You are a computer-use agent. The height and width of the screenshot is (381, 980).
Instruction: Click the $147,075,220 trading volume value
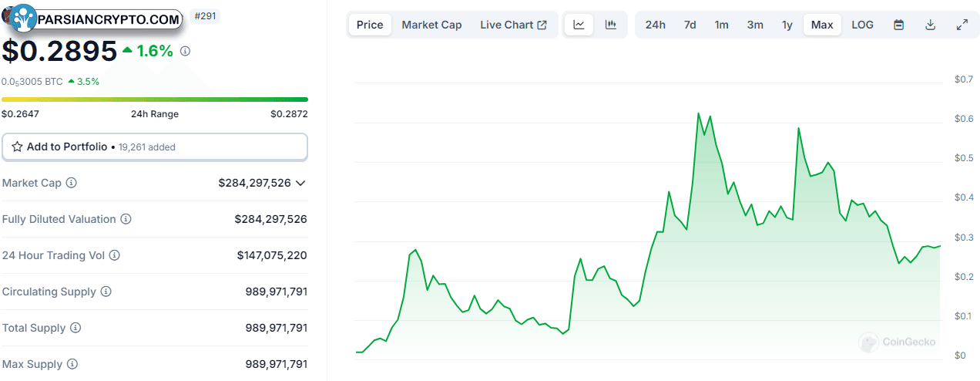pyautogui.click(x=272, y=255)
